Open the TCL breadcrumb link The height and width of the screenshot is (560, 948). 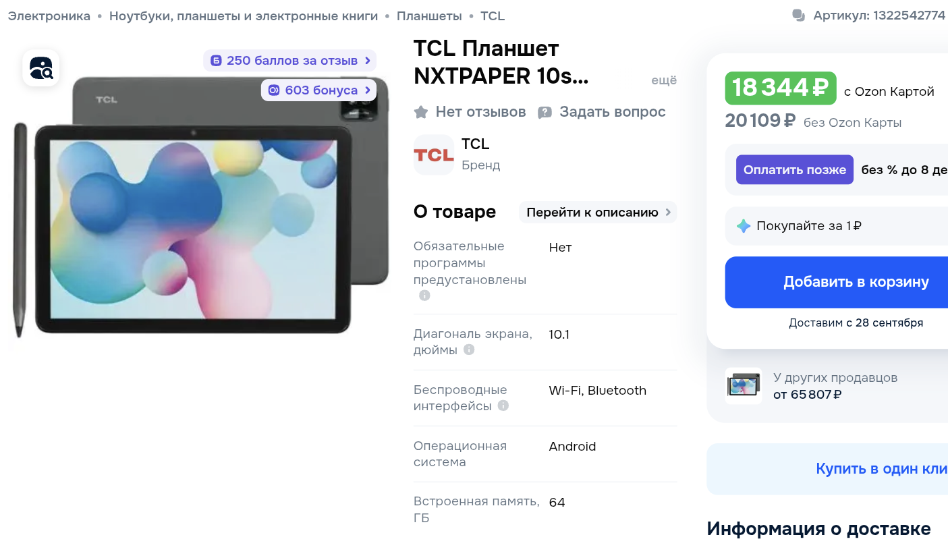(493, 16)
